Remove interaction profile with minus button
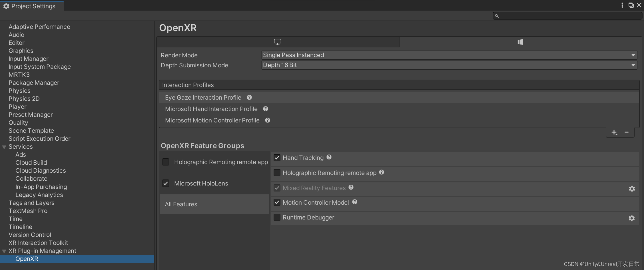644x270 pixels. pyautogui.click(x=627, y=132)
